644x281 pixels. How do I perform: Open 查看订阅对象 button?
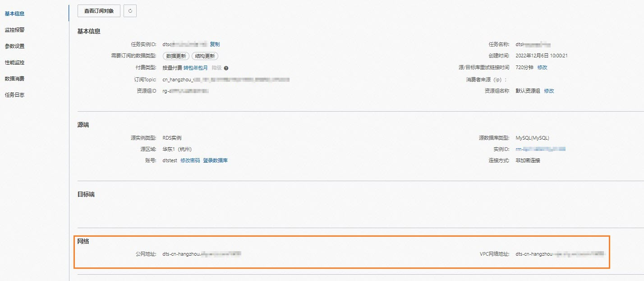coord(99,11)
